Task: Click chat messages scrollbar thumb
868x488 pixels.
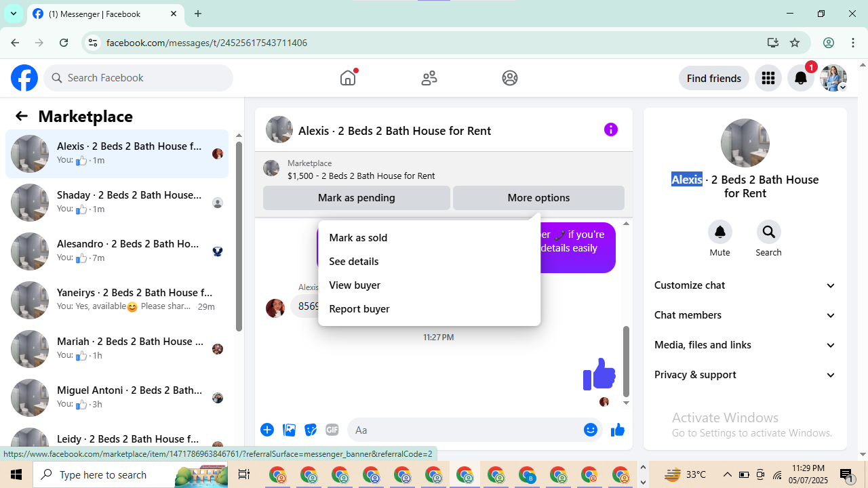Action: 626,361
